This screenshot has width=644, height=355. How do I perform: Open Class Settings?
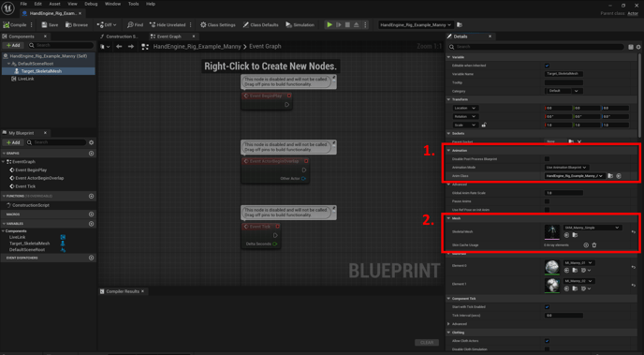coord(218,24)
